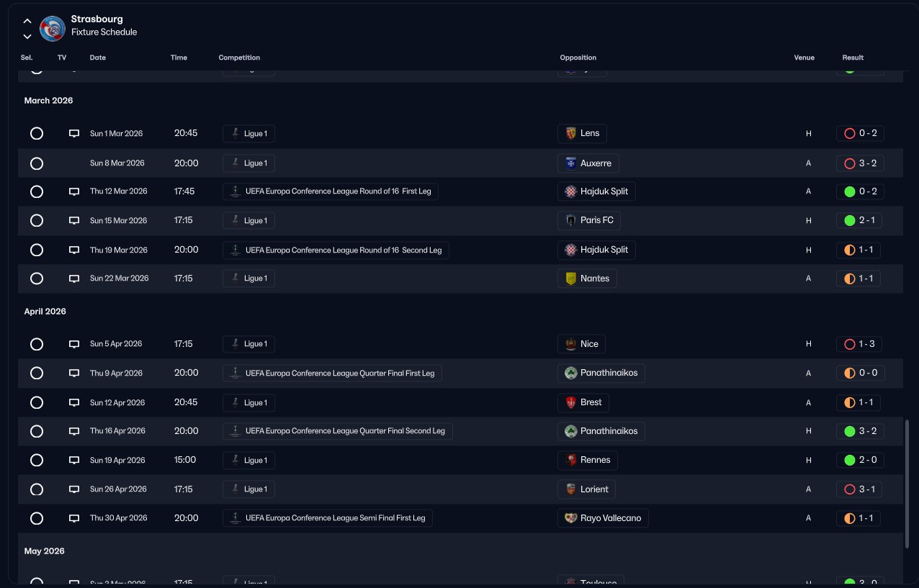The image size is (919, 588).
Task: Open the Ligue 1 tag on Lens row
Action: click(248, 134)
